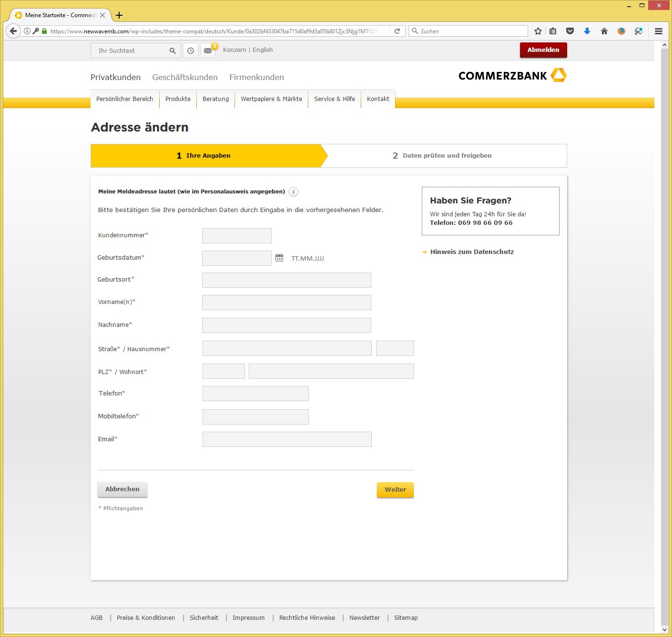Click into the PLZ input field
The image size is (672, 637).
224,371
